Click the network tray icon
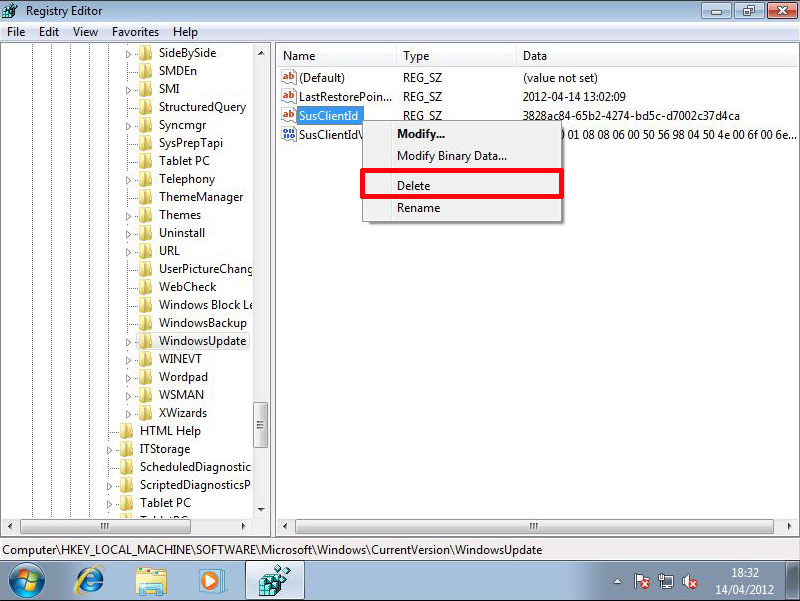Screen dimensions: 800x601 click(x=666, y=581)
